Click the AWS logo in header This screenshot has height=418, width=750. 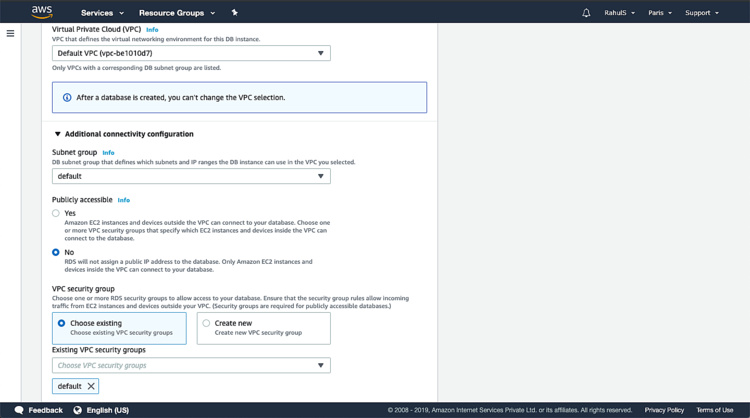[x=41, y=12]
